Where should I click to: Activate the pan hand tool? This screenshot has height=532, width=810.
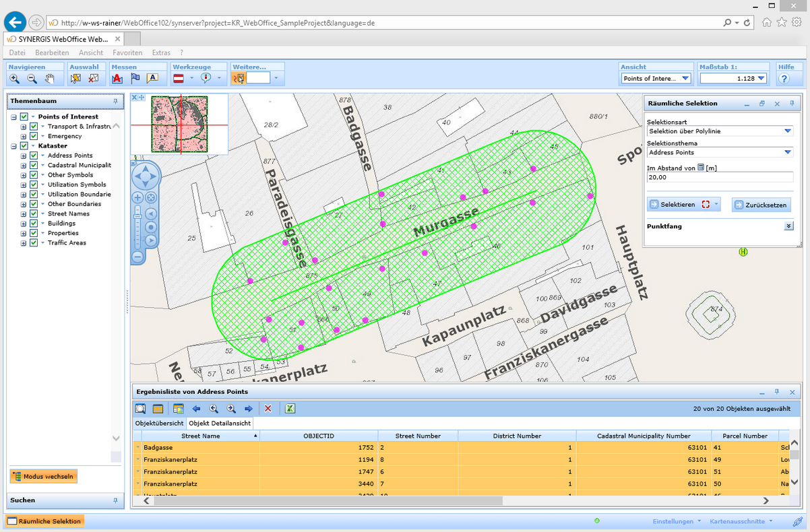[x=49, y=79]
